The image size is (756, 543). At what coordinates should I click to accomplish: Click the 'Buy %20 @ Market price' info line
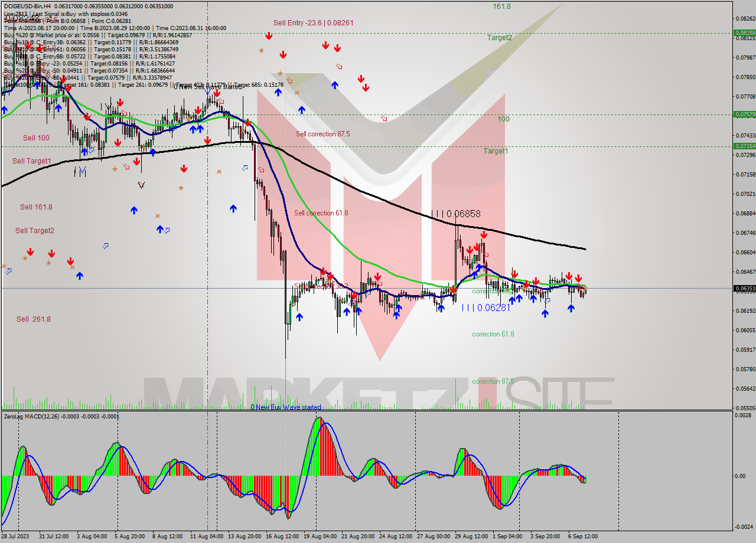[98, 35]
